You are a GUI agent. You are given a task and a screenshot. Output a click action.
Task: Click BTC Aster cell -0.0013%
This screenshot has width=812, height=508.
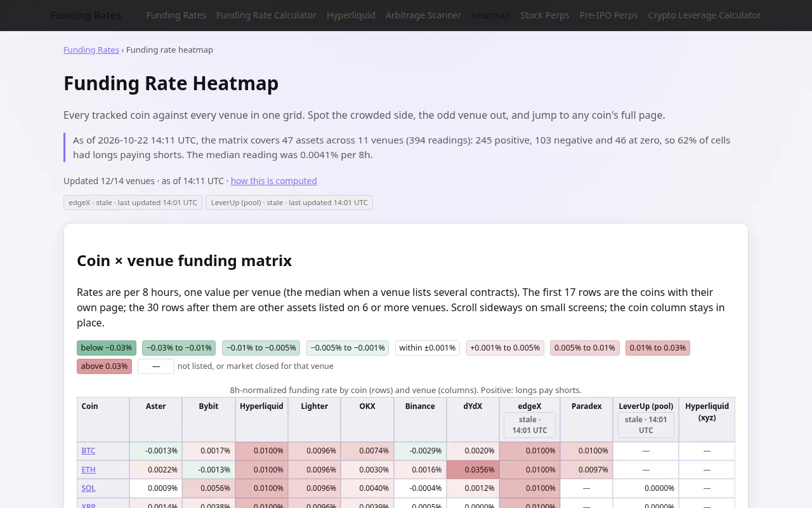[155, 451]
